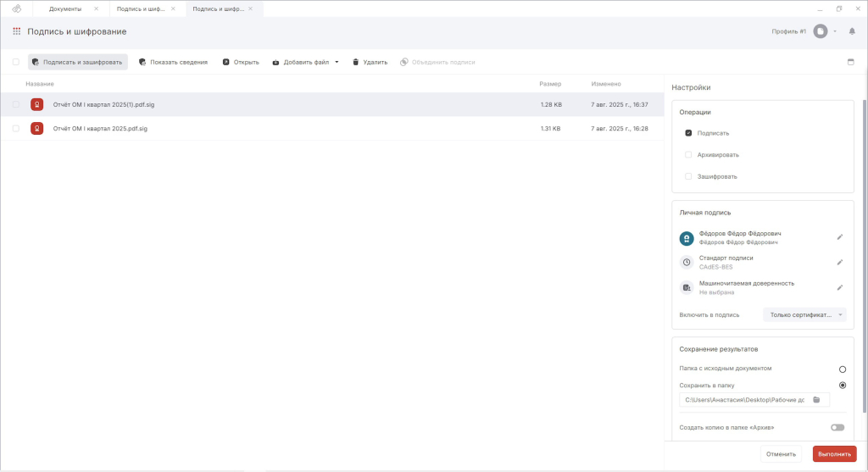Viewport: 868px width, 472px height.
Task: Edit the Фёдоров Фёдор Фёдорович certificate
Action: tap(840, 237)
